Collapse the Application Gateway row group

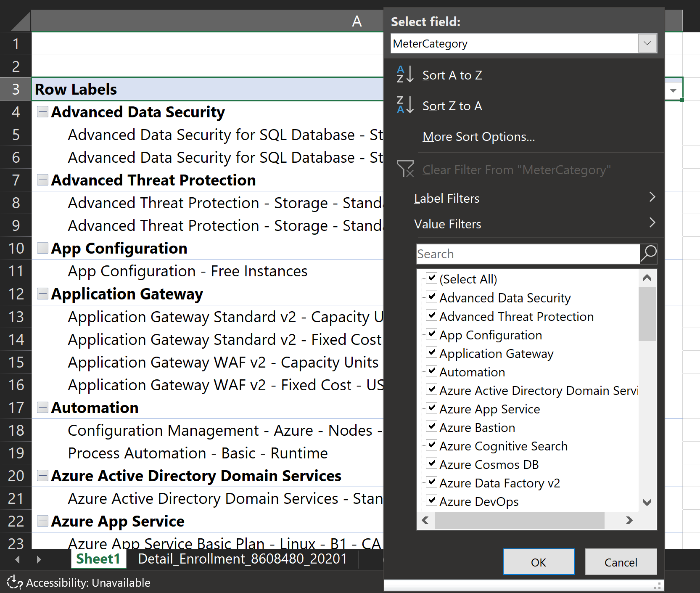[x=42, y=294]
